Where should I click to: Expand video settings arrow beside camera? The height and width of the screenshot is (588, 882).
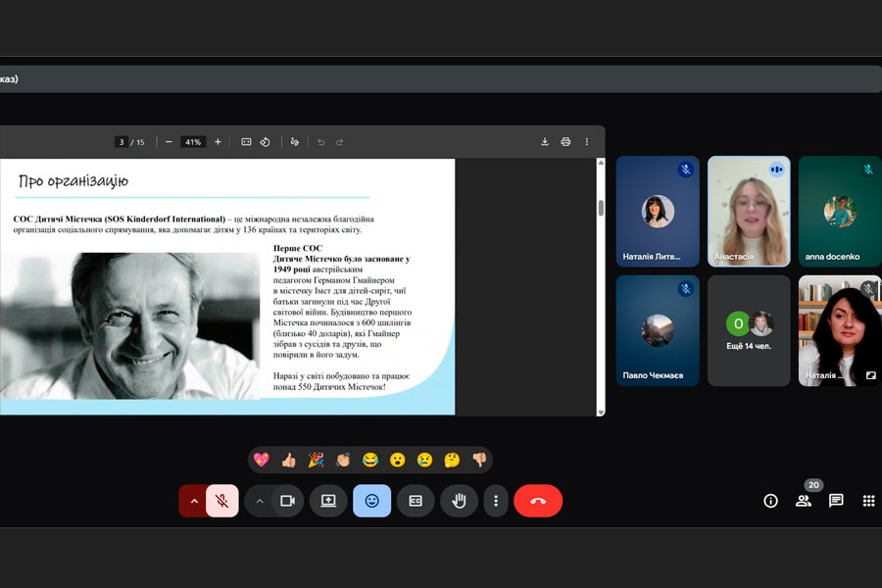pos(260,501)
